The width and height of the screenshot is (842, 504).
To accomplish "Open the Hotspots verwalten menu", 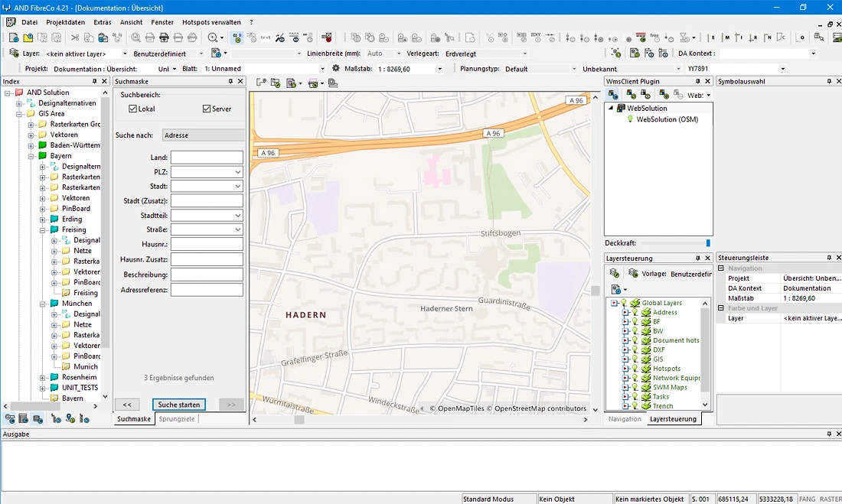I will [x=211, y=22].
